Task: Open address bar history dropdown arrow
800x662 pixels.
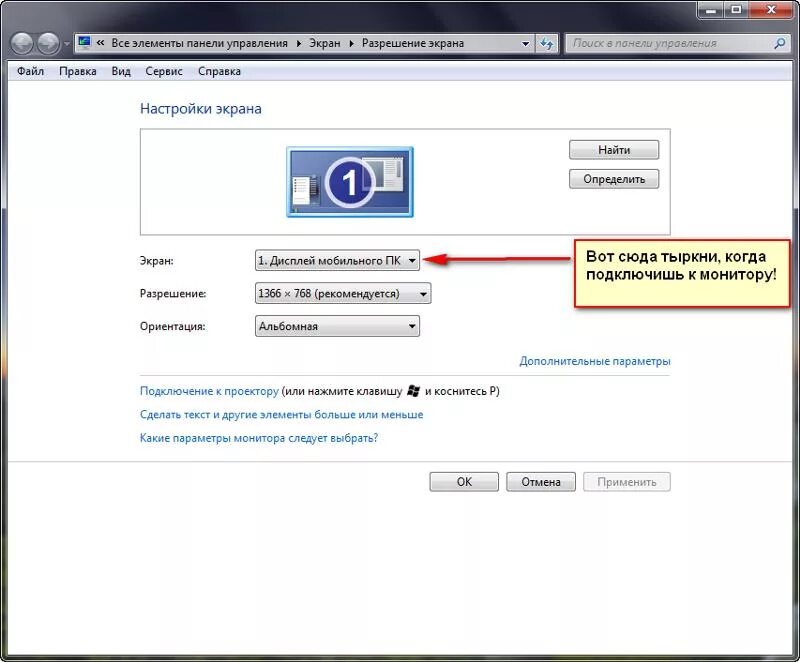Action: (526, 44)
